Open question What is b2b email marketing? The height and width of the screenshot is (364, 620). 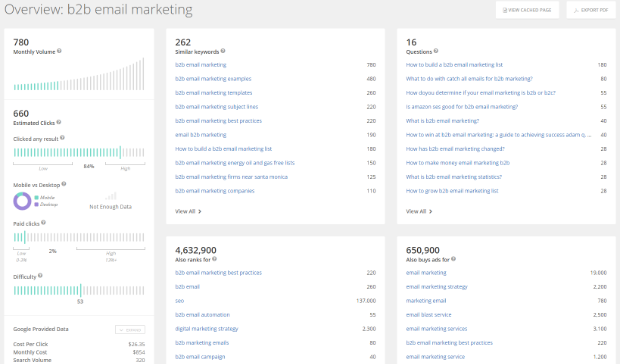coord(442,121)
